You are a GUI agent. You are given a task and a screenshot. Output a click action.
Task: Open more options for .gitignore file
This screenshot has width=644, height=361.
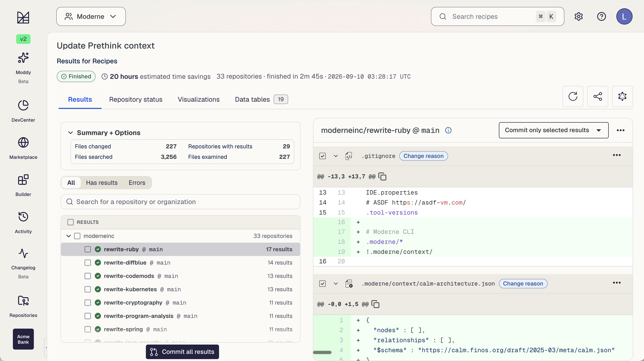(x=617, y=155)
